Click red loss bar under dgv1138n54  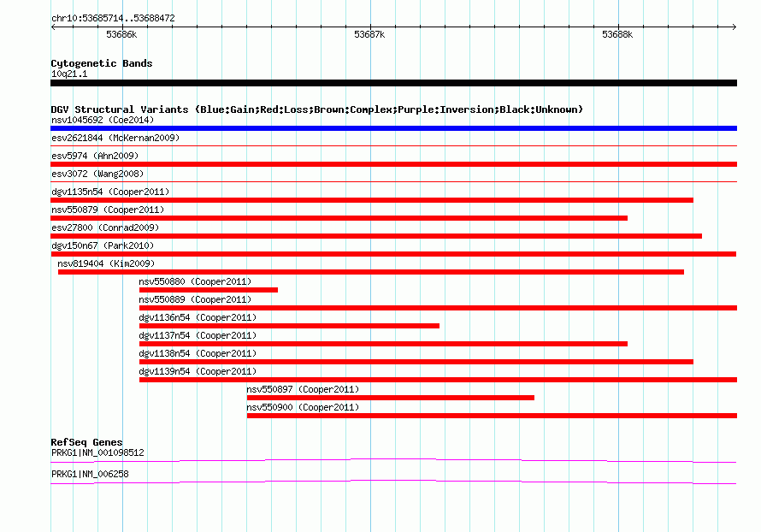coord(416,362)
